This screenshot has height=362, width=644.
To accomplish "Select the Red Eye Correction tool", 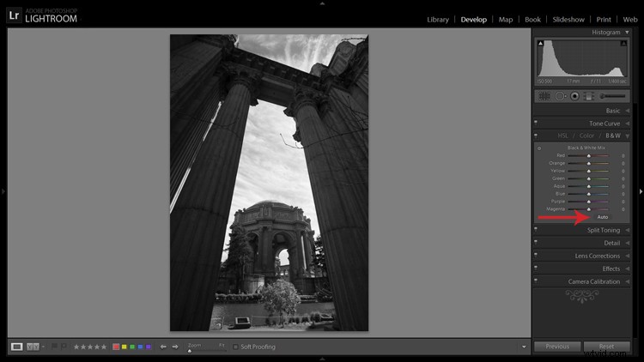I will (x=575, y=96).
